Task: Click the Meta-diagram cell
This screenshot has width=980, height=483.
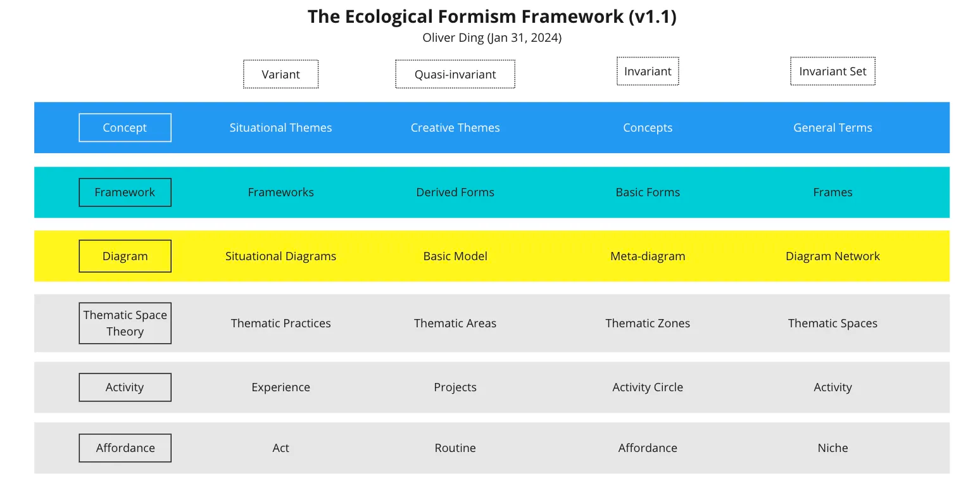Action: click(x=648, y=256)
